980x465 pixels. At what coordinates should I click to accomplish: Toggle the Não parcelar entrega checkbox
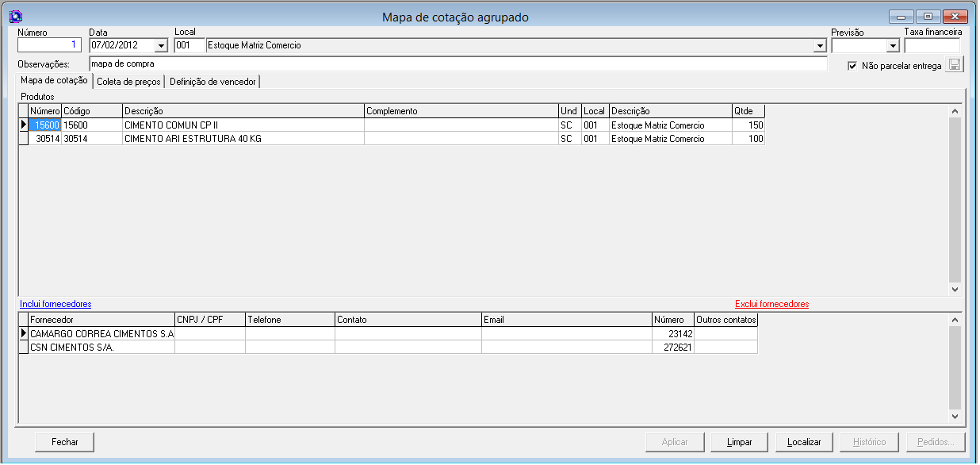coord(852,66)
